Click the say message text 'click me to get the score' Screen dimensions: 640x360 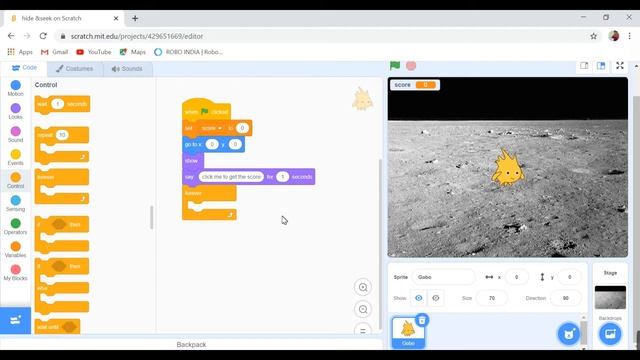[231, 177]
